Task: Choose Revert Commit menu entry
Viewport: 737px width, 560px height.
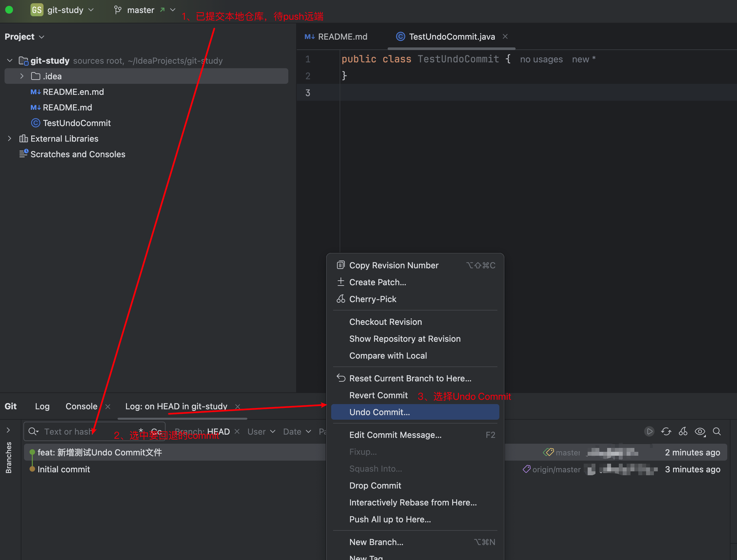Action: tap(378, 395)
